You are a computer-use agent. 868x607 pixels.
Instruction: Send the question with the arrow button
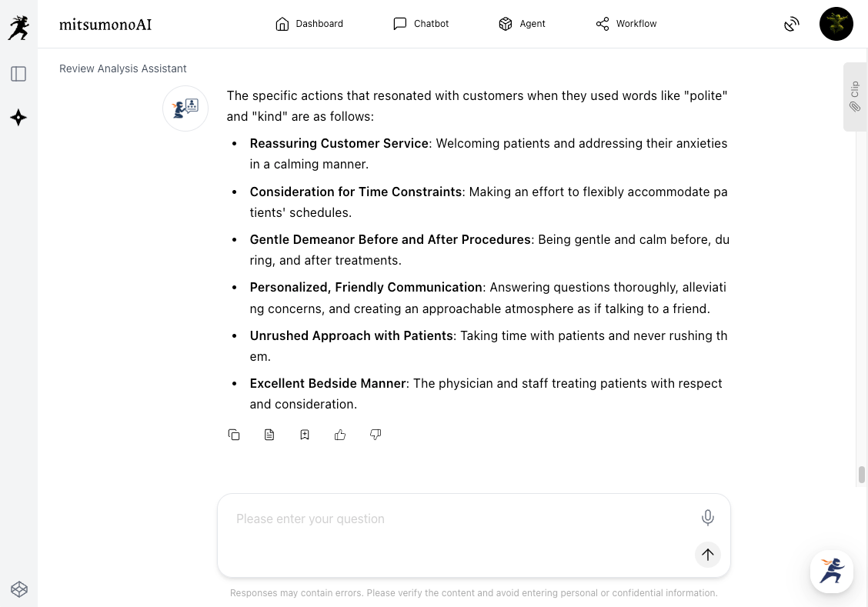(x=708, y=555)
